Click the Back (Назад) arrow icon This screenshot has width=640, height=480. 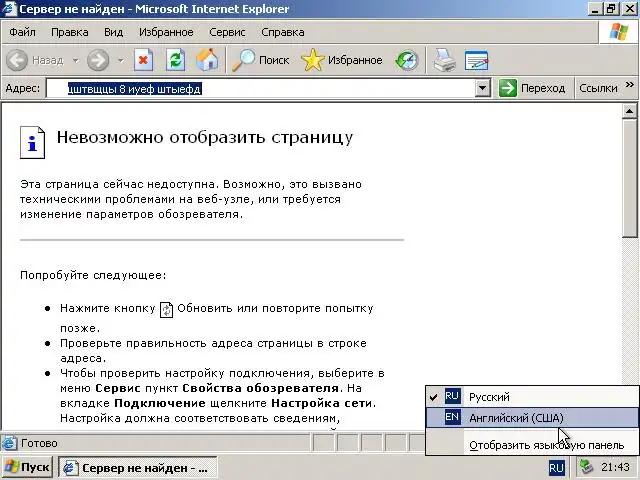click(x=17, y=60)
